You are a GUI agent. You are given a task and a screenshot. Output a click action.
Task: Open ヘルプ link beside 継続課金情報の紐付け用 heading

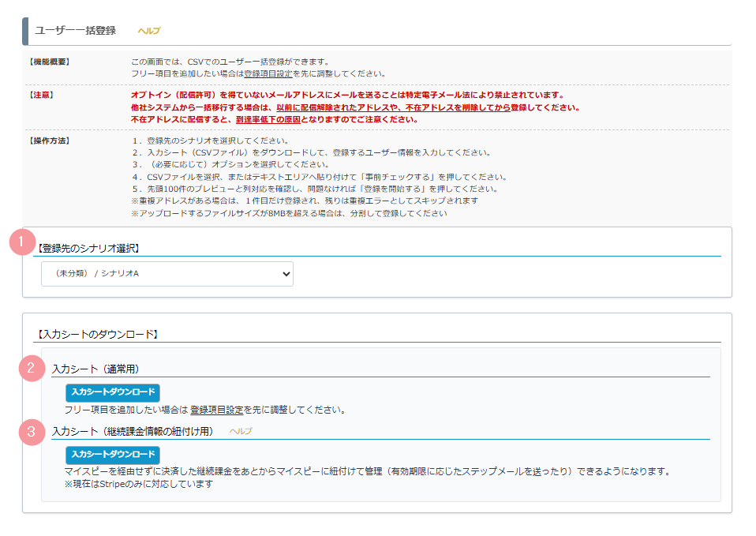[241, 432]
